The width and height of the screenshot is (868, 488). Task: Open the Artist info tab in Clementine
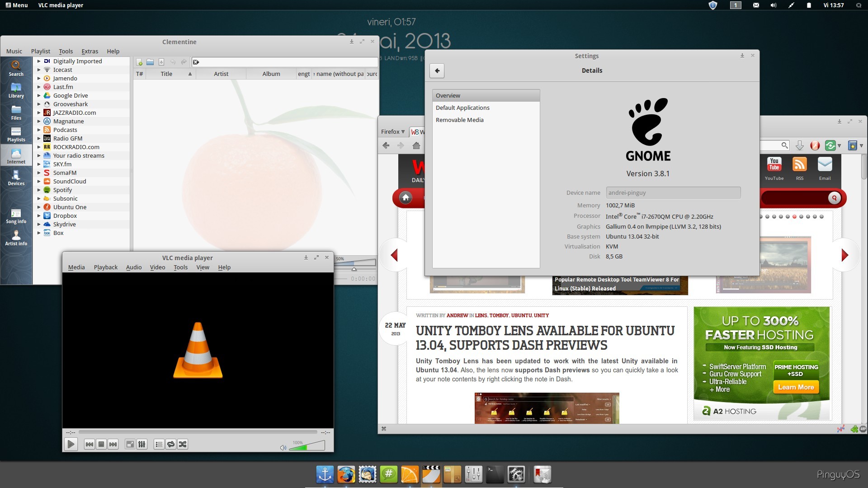pos(16,238)
